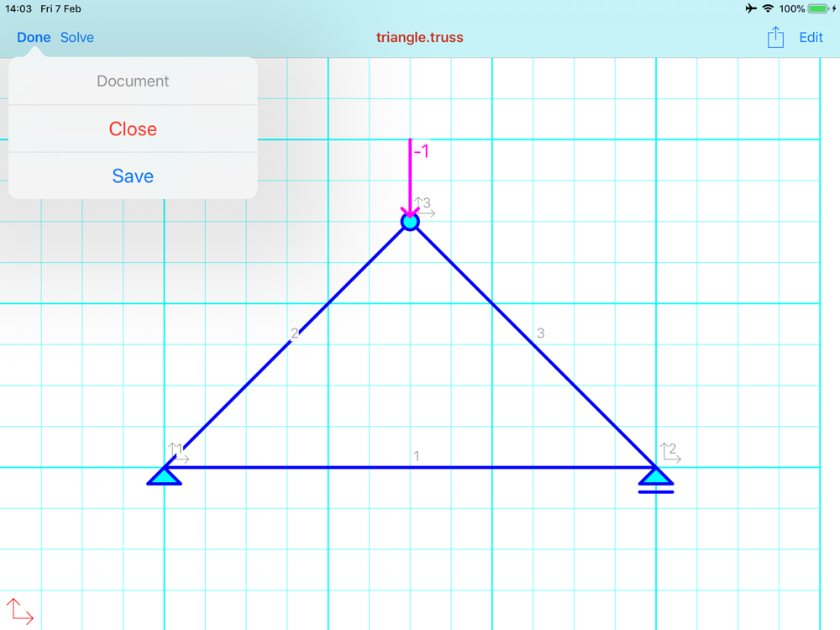This screenshot has width=840, height=630.
Task: Choose Save in the Document menu
Action: click(133, 176)
